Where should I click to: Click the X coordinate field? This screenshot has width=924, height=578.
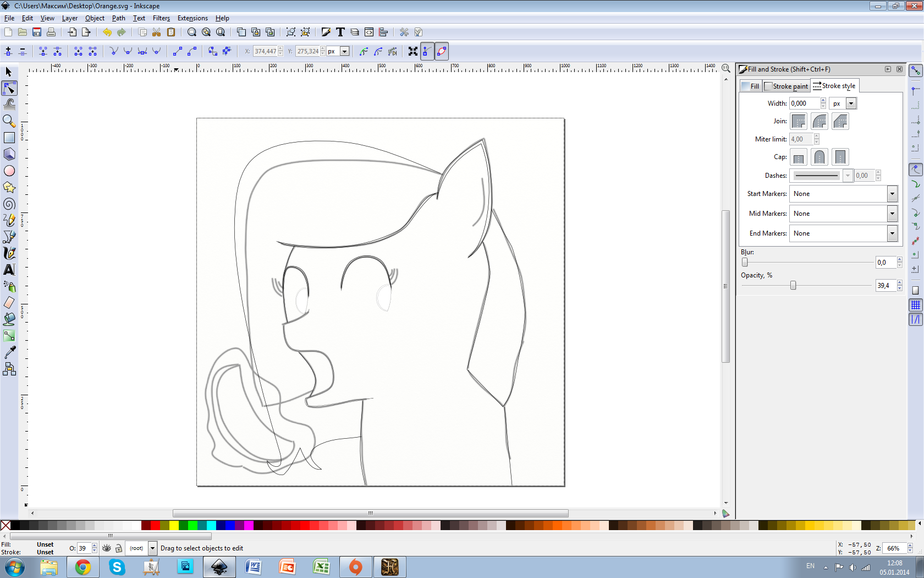coord(265,51)
